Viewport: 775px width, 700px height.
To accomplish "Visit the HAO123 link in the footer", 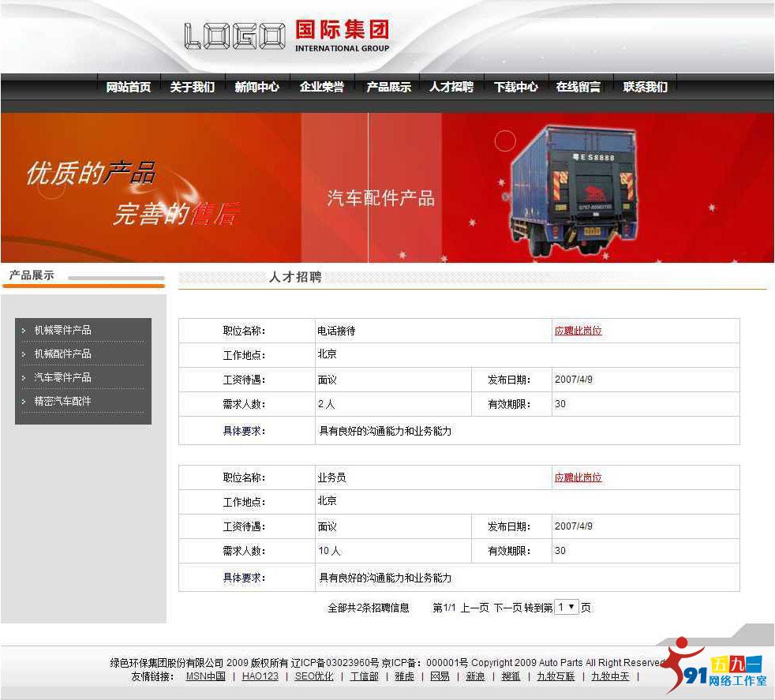I will [259, 676].
